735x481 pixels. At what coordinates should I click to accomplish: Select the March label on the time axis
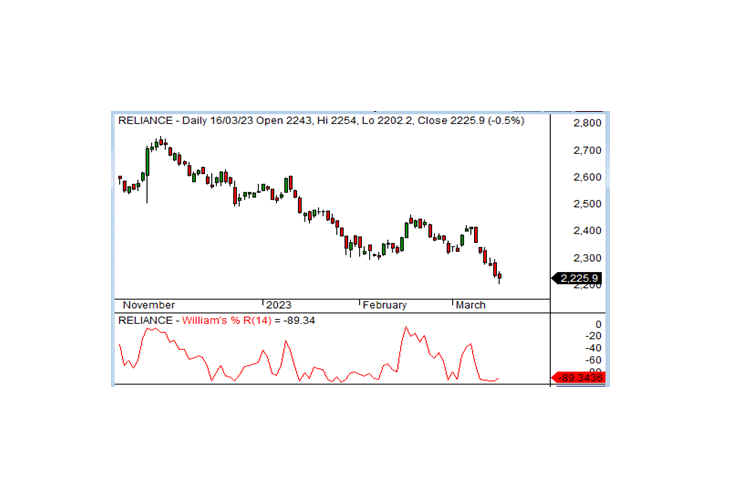pyautogui.click(x=471, y=305)
